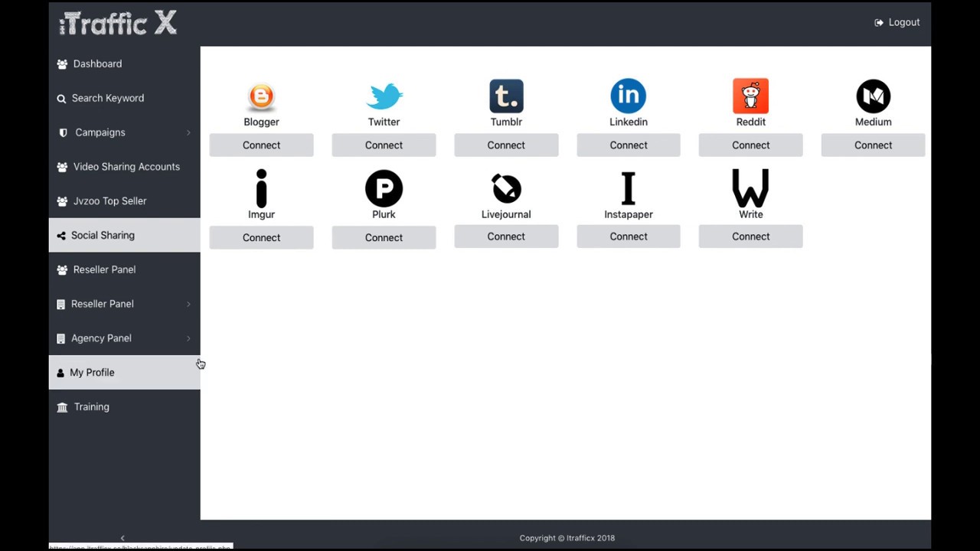Connect the Linkedin account
The image size is (980, 551).
(628, 145)
